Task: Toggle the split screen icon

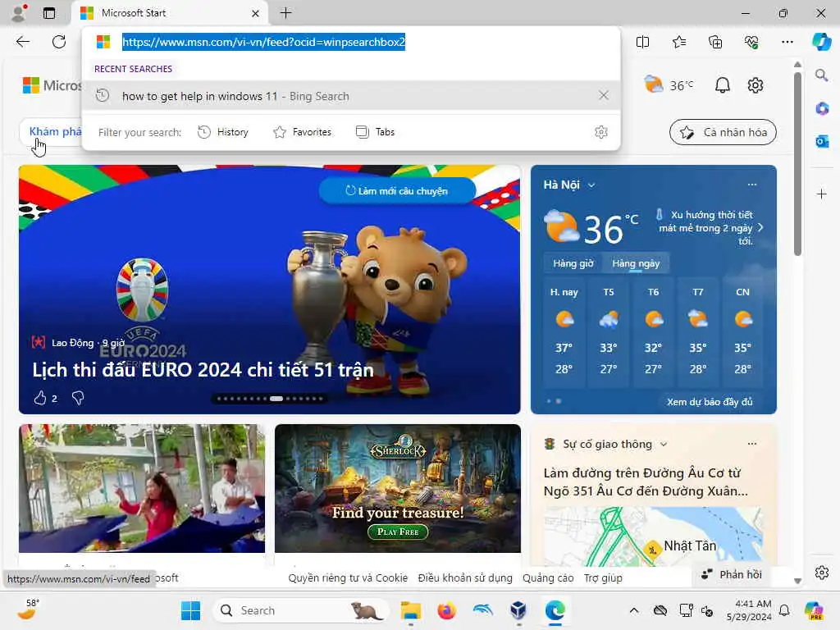Action: click(642, 42)
